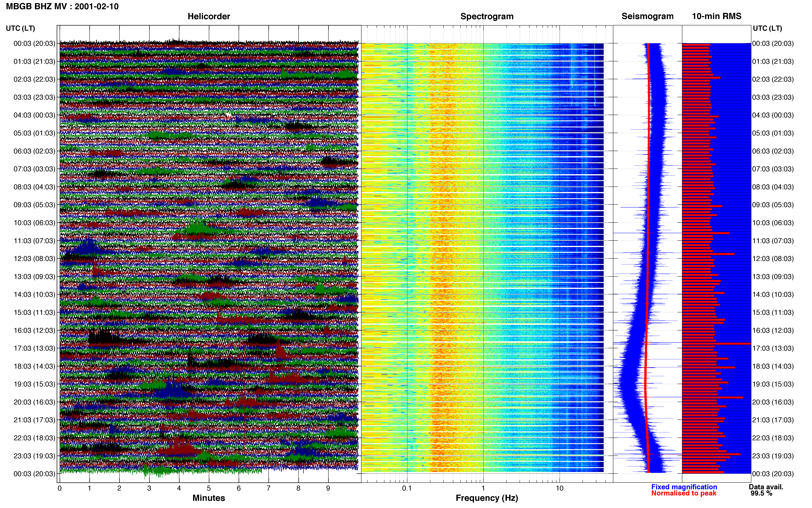812x508 pixels.
Task: Select Helicorder time label "03:03 (23:03)"
Action: point(34,97)
